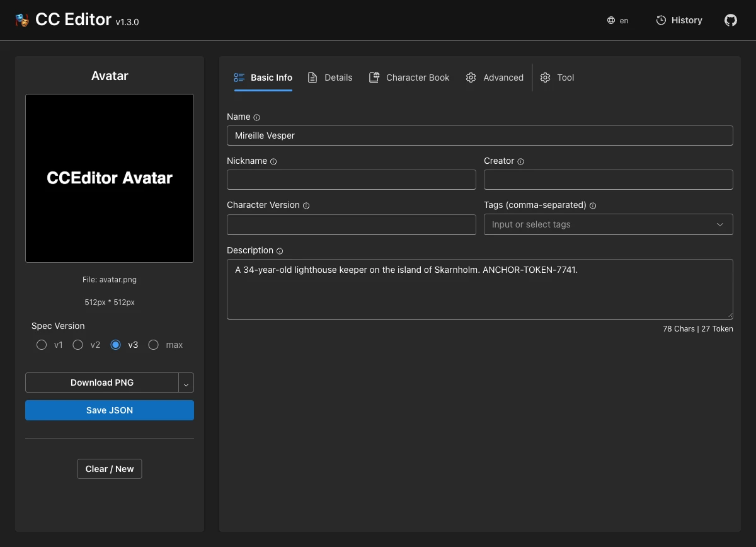Open the History panel
This screenshot has height=547, width=756.
[x=679, y=20]
